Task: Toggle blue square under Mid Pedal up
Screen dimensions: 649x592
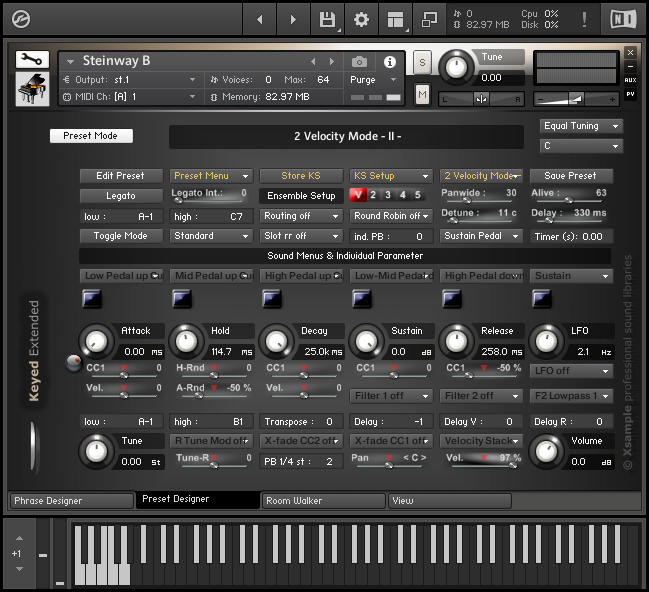Action: (x=182, y=298)
